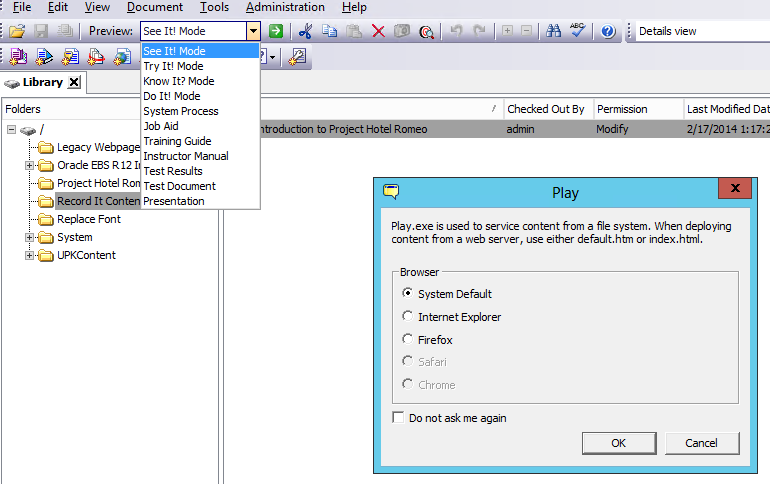Click the red Delete X icon
Image resolution: width=770 pixels, height=484 pixels.
click(378, 32)
